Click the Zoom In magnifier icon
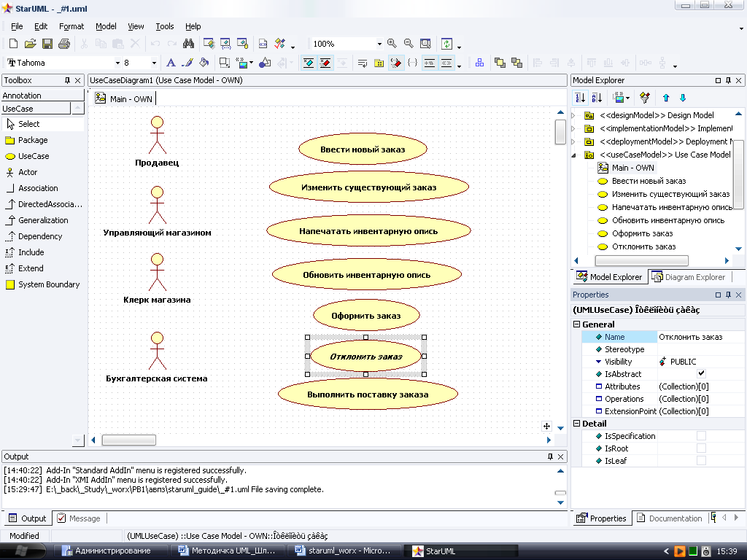This screenshot has height=560, width=747. 392,44
